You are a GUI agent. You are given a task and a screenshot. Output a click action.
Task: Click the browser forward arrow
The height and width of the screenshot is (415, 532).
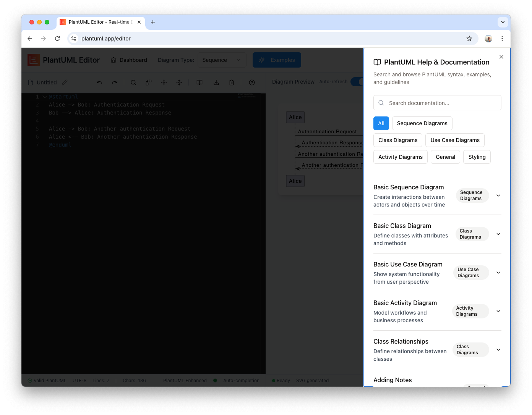coord(44,39)
